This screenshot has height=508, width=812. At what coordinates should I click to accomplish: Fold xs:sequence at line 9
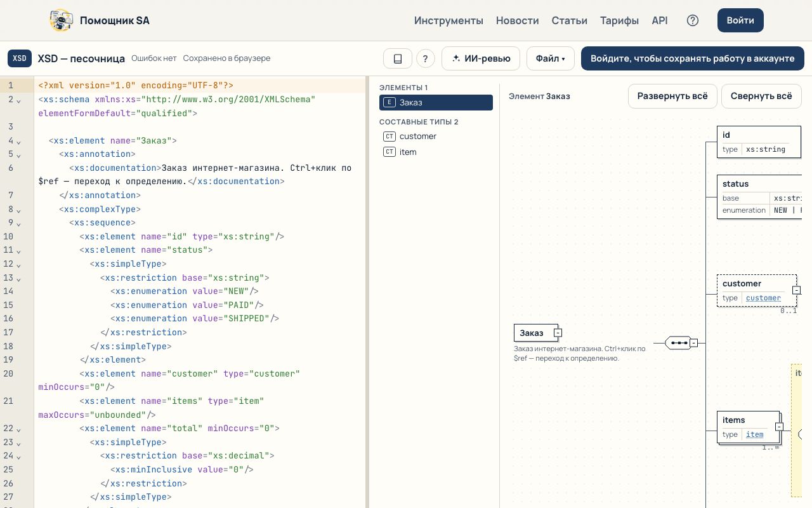click(18, 224)
